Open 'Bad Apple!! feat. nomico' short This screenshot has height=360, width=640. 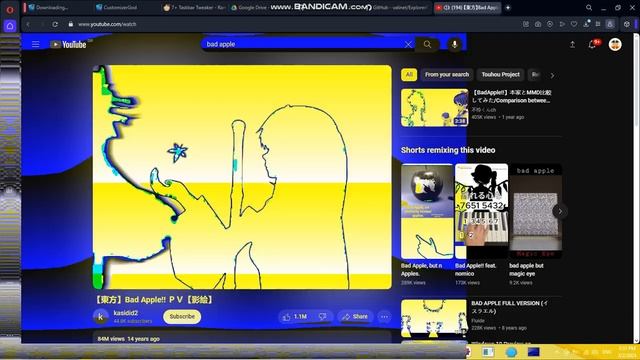pyautogui.click(x=481, y=211)
